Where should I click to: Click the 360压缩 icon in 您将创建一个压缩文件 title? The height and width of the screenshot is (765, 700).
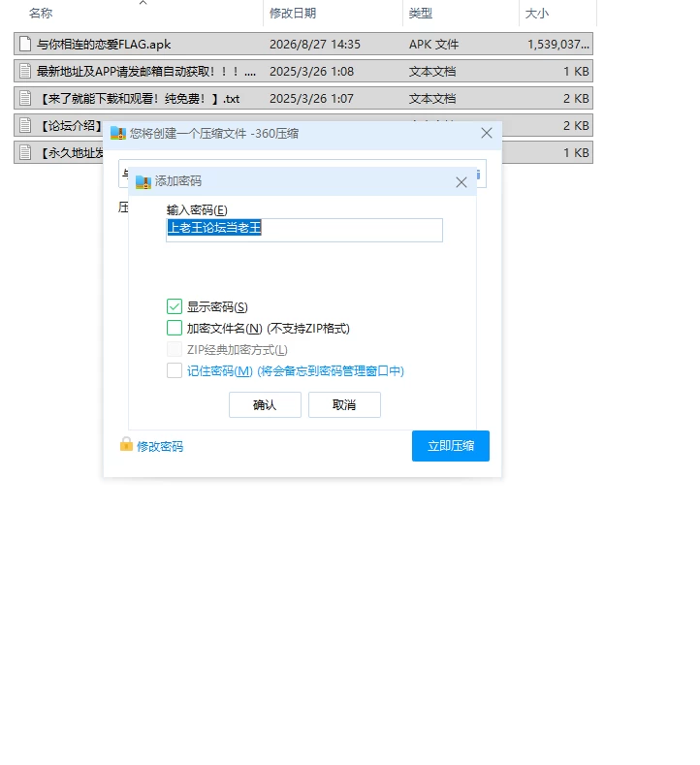[118, 133]
